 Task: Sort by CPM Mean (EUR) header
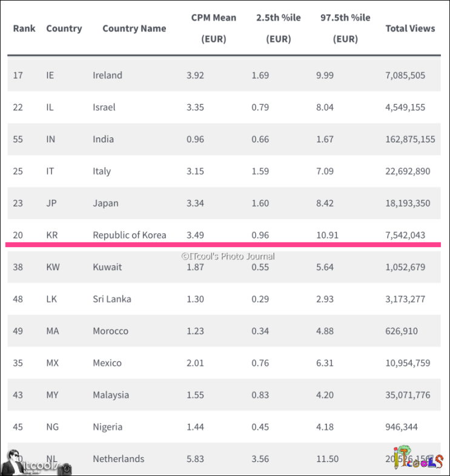pos(213,28)
